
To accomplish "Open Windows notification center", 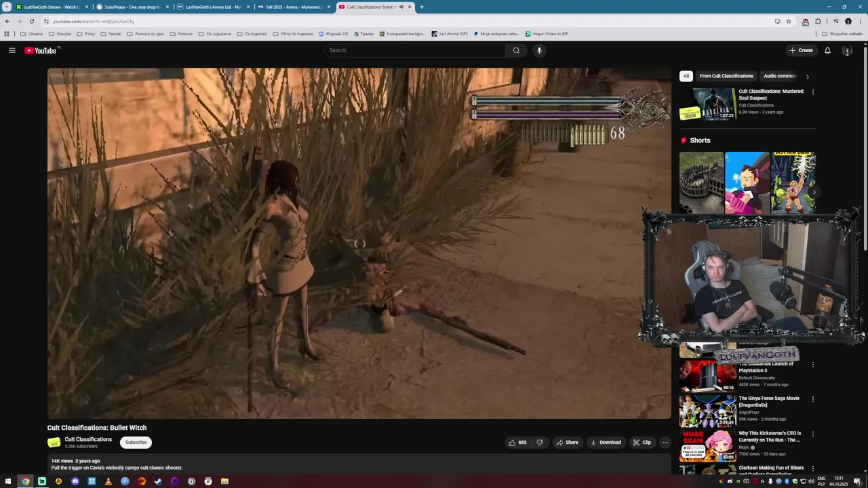I will pos(857,481).
